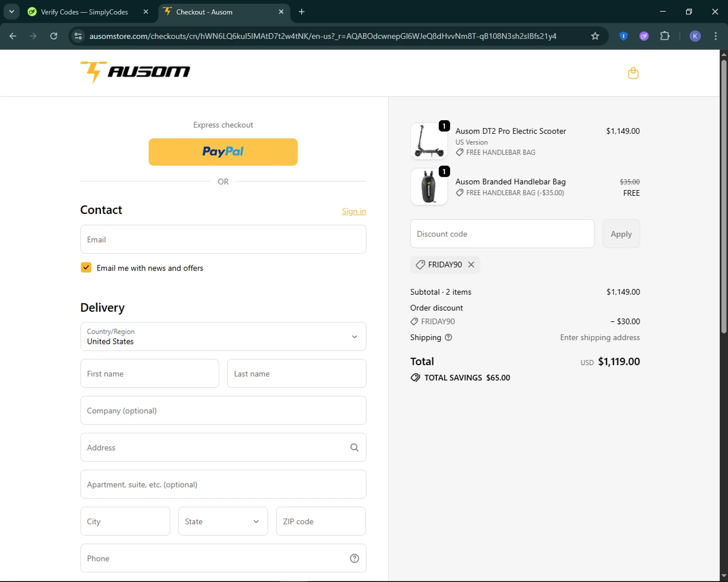Screen dimensions: 728x582
Task: Click the quantity badge on the handlebar bag
Action: 444,172
